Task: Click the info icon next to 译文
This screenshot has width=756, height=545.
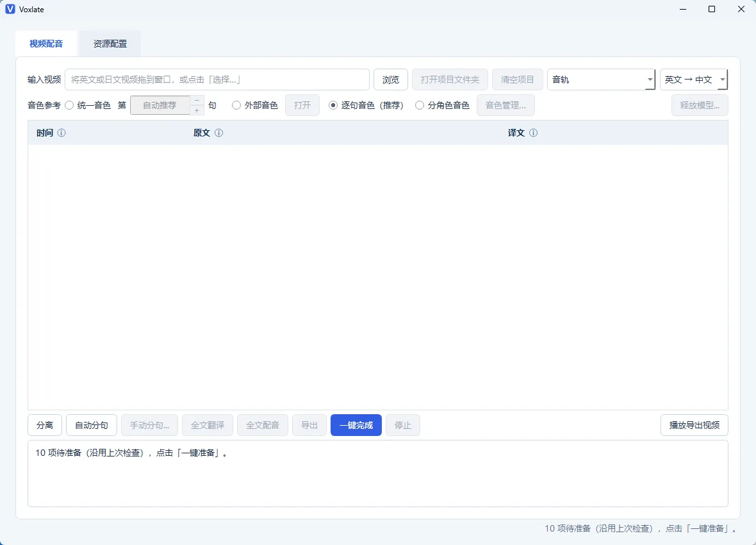Action: [533, 133]
